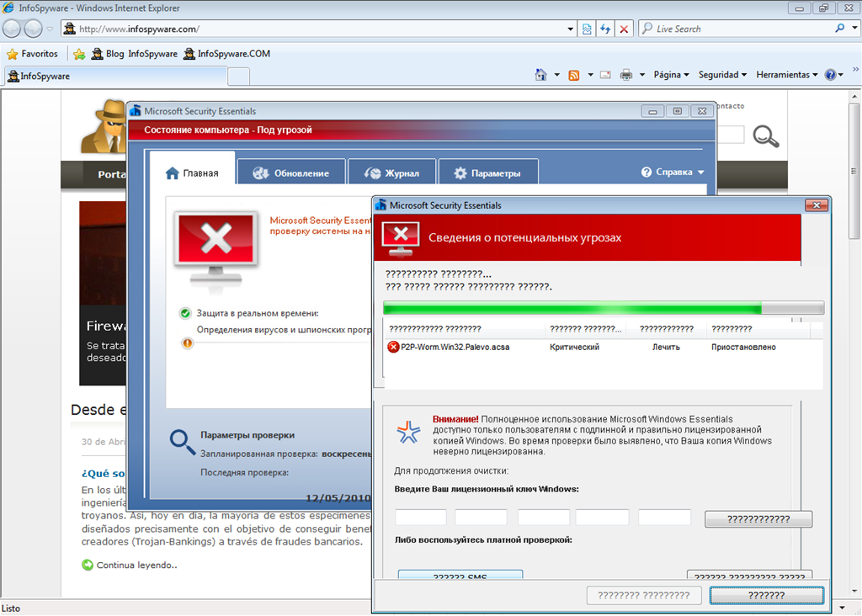The height and width of the screenshot is (616, 862).
Task: Click fifth license key input box
Action: (664, 518)
